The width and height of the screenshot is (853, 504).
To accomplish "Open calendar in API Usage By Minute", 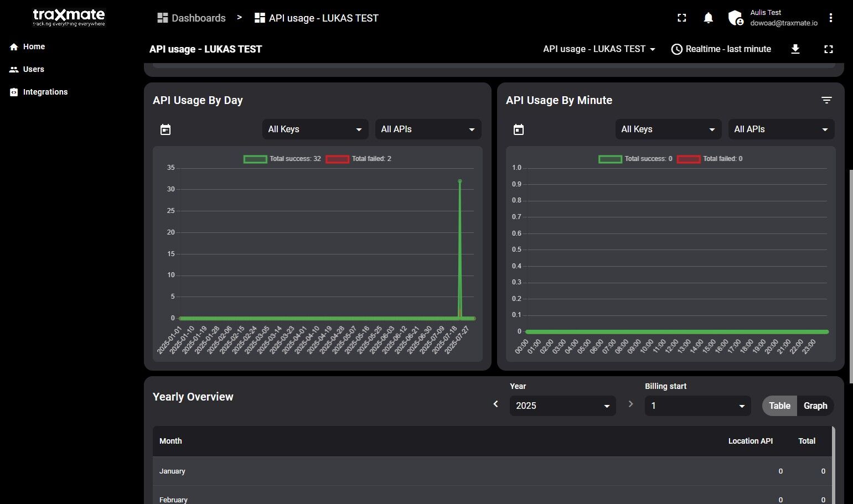I will [519, 129].
